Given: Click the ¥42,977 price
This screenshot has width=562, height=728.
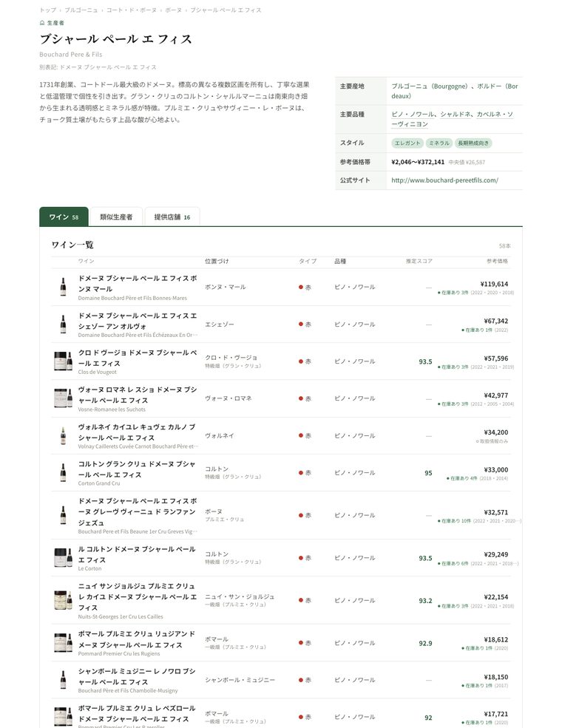Looking at the screenshot, I should [x=496, y=395].
